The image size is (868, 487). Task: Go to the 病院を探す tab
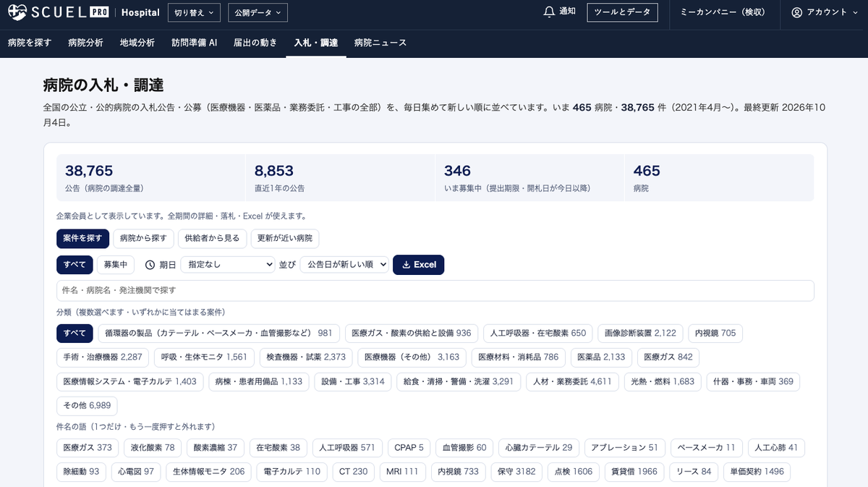(30, 43)
